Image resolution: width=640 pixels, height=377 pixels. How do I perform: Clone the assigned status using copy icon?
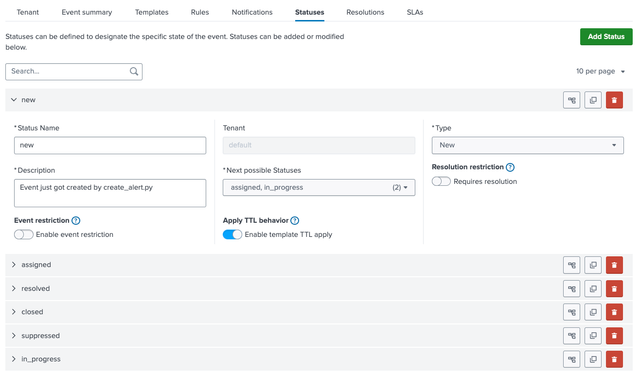click(x=593, y=265)
